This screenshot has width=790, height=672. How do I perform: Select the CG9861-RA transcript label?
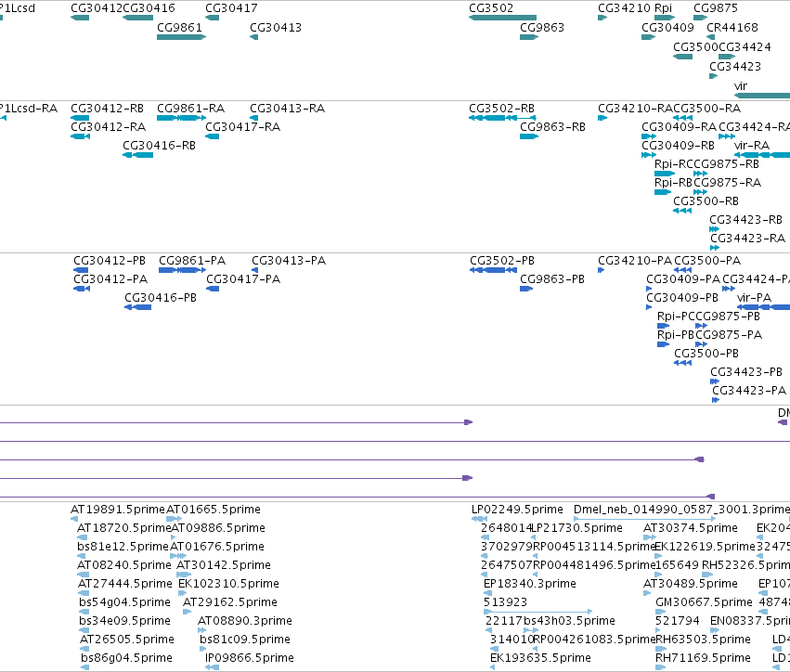191,109
